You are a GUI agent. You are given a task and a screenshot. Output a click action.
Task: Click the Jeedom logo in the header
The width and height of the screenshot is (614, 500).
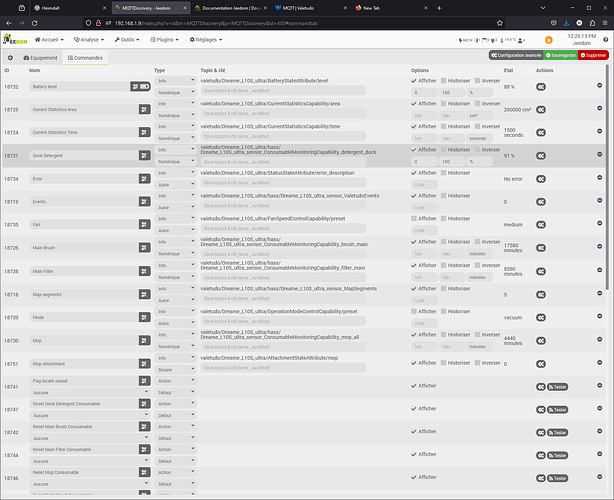coord(15,40)
